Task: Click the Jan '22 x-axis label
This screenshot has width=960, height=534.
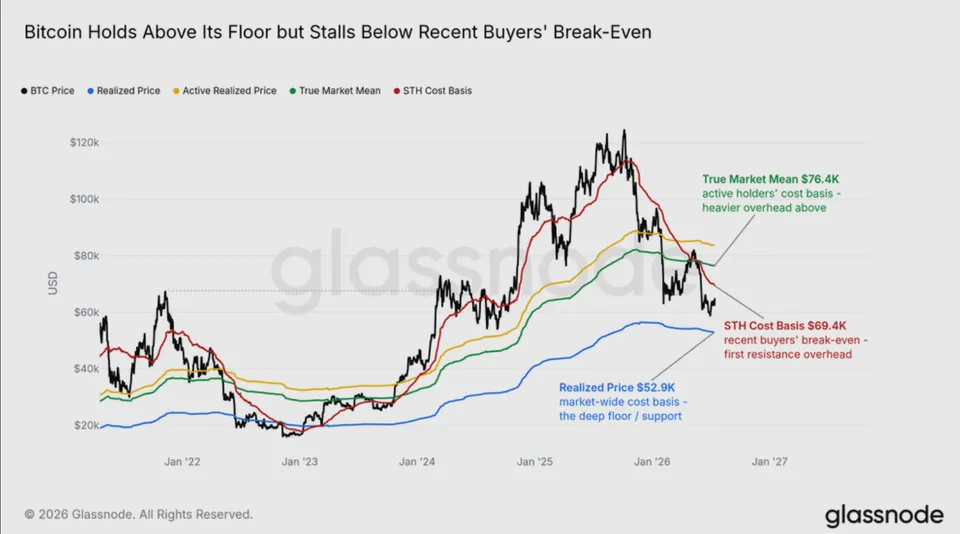Action: click(182, 462)
